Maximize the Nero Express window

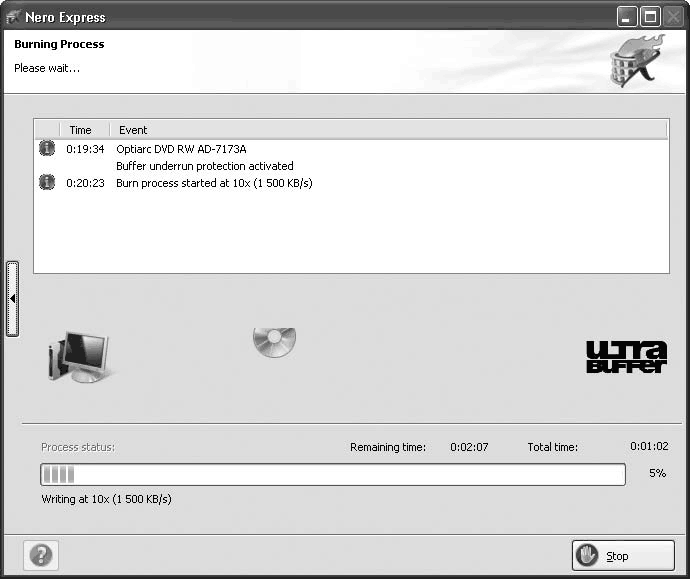(649, 17)
